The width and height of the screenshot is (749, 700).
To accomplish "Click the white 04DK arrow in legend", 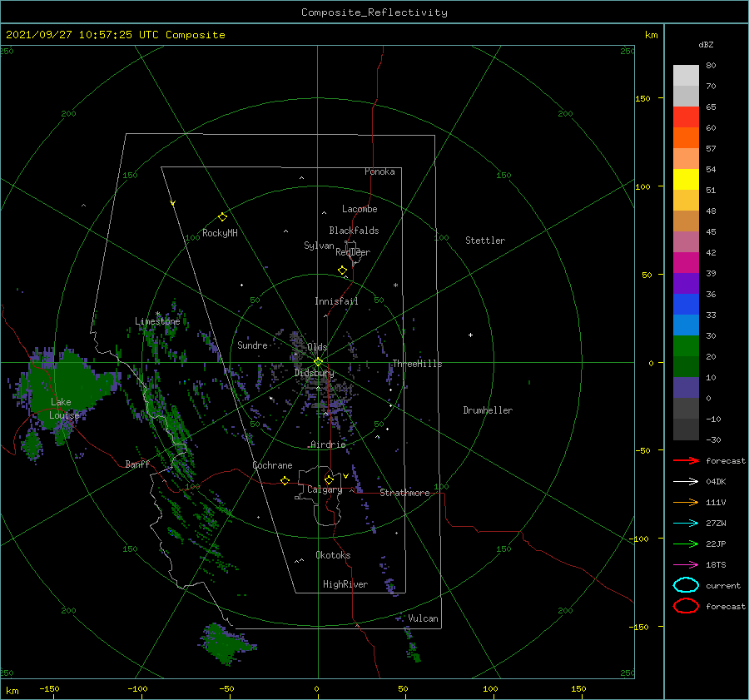I will click(686, 481).
